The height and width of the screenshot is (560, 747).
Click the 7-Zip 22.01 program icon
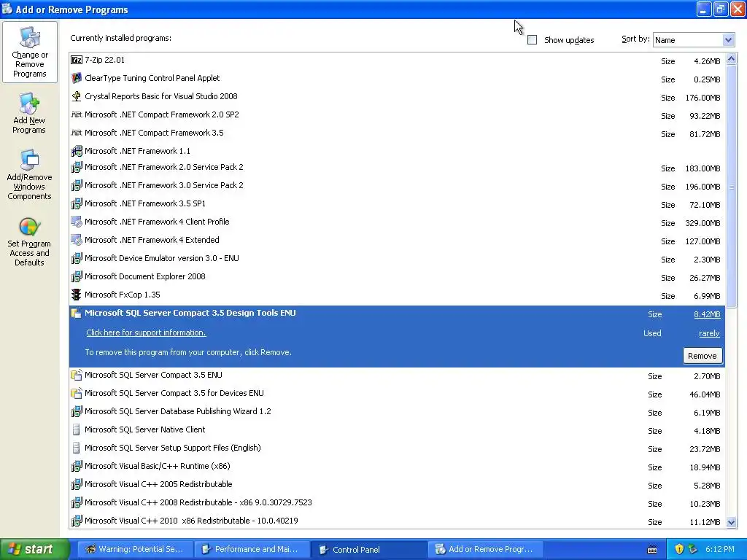(76, 60)
